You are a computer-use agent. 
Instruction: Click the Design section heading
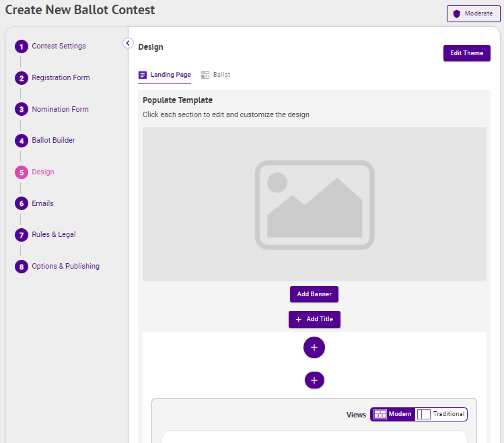tap(151, 47)
